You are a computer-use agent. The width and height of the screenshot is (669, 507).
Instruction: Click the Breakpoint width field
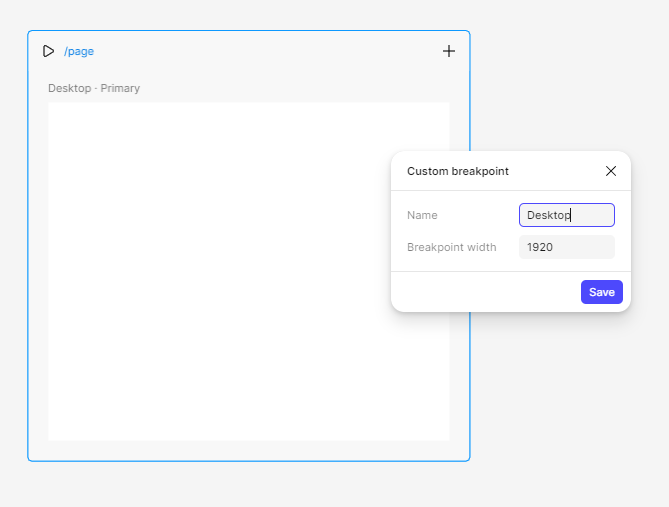click(x=567, y=247)
